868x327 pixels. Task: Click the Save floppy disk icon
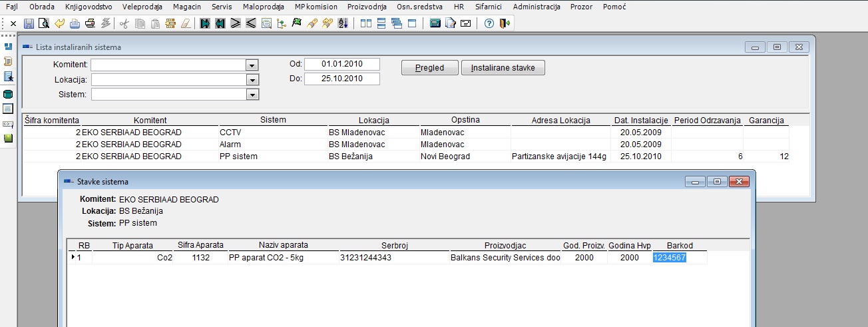pyautogui.click(x=29, y=23)
